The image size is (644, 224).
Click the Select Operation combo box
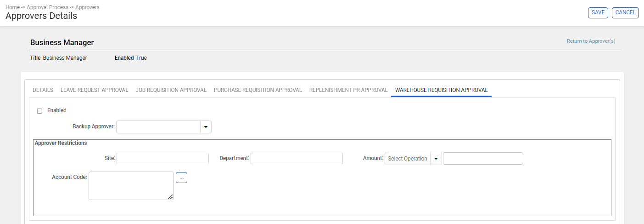[408, 159]
